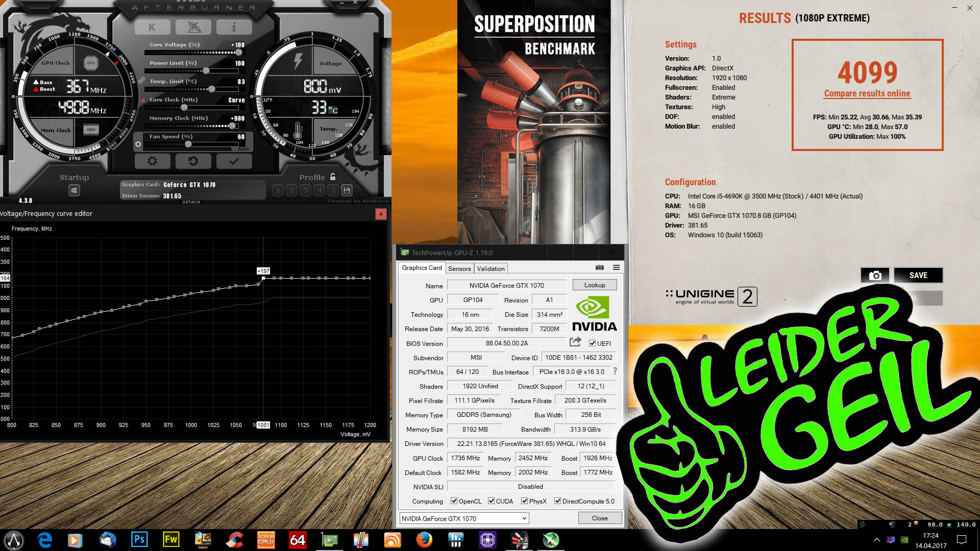980x551 pixels.
Task: Switch to the Validation tab
Action: pyautogui.click(x=491, y=268)
